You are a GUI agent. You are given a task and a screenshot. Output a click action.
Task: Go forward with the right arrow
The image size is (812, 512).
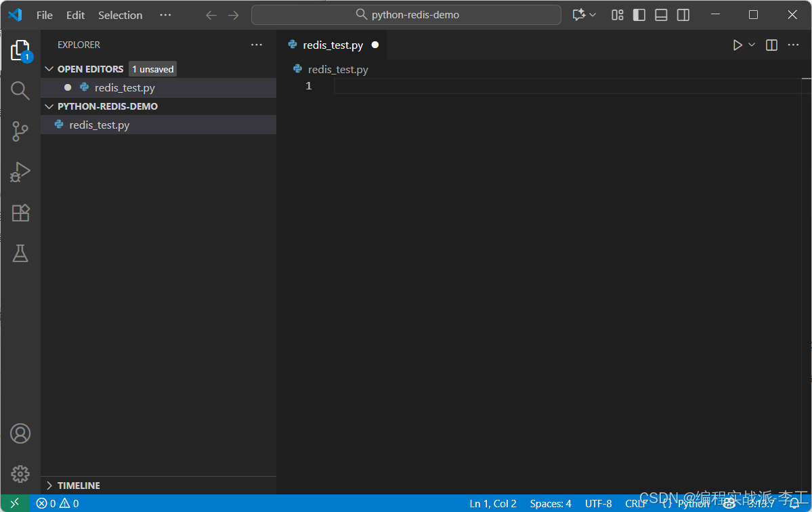[234, 15]
